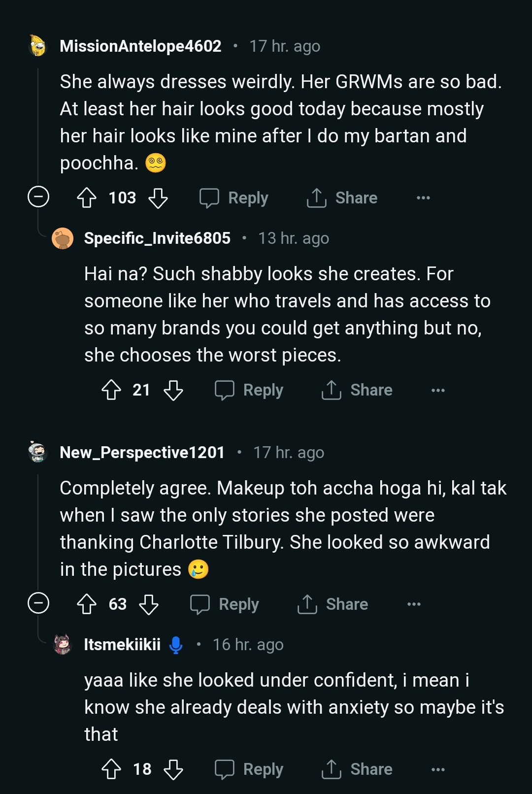532x794 pixels.
Task: Open more options on Specific_Invite6805's reply
Action: click(x=438, y=390)
